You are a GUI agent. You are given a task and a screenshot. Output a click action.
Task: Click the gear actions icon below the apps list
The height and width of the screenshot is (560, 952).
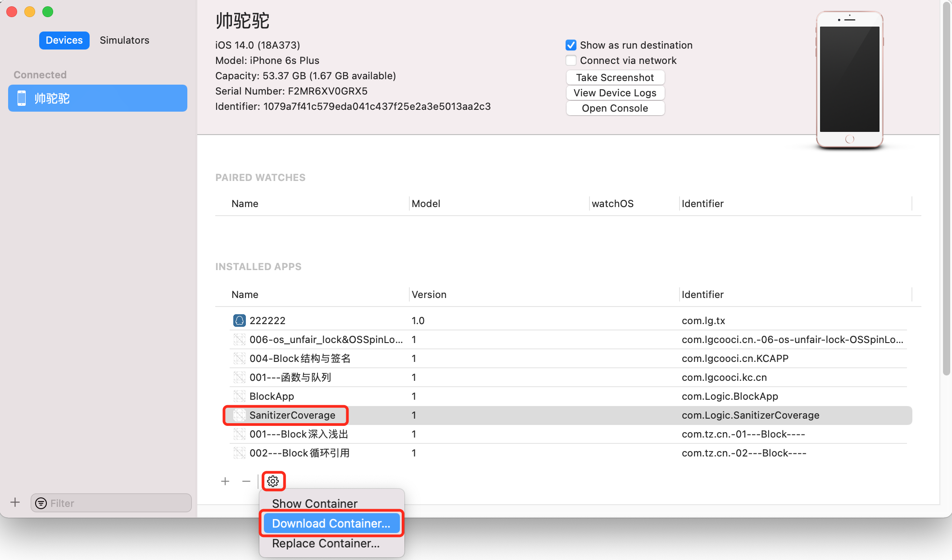pyautogui.click(x=273, y=481)
